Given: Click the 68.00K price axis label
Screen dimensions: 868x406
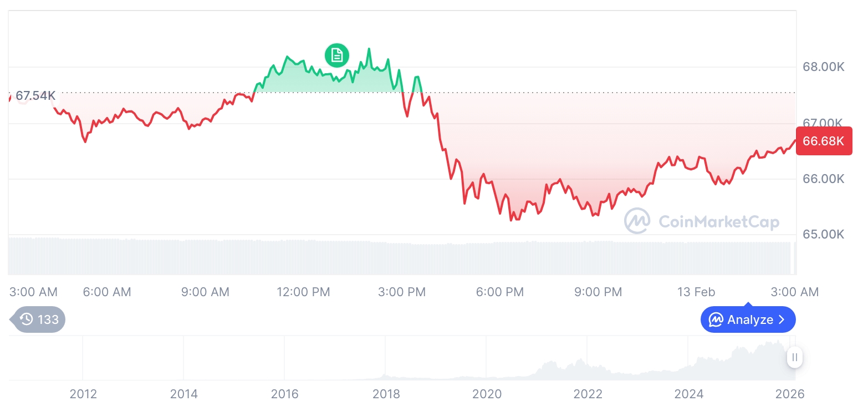Looking at the screenshot, I should tap(823, 67).
